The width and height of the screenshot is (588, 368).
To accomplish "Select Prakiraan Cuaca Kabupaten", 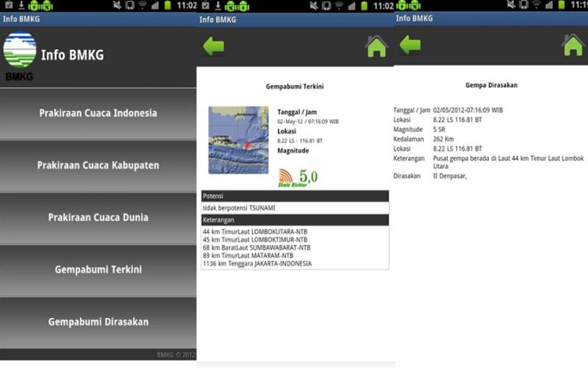I will pos(98,165).
